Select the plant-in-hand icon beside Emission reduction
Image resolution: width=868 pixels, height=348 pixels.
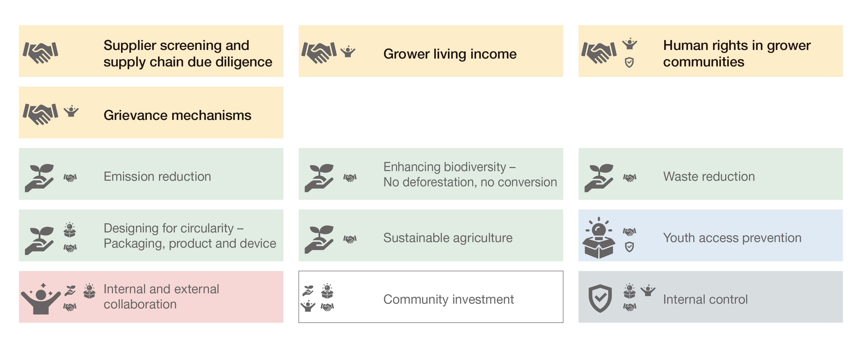(40, 178)
